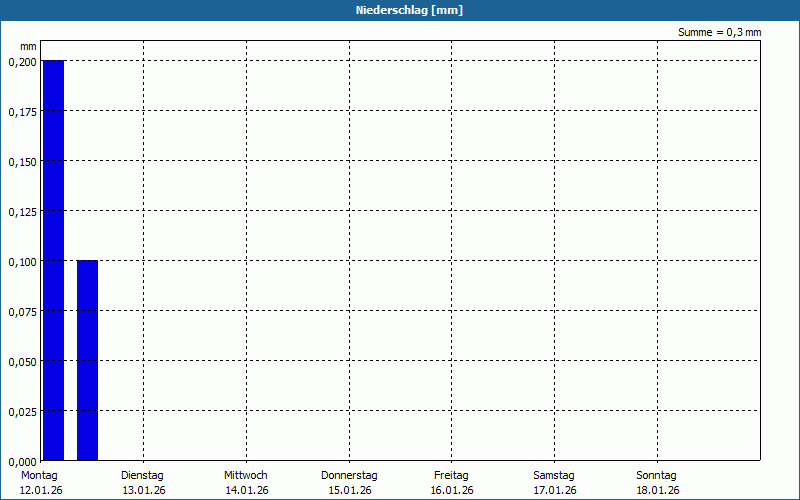
Task: Click the Niederschlag [mm] chart title
Action: pos(409,10)
